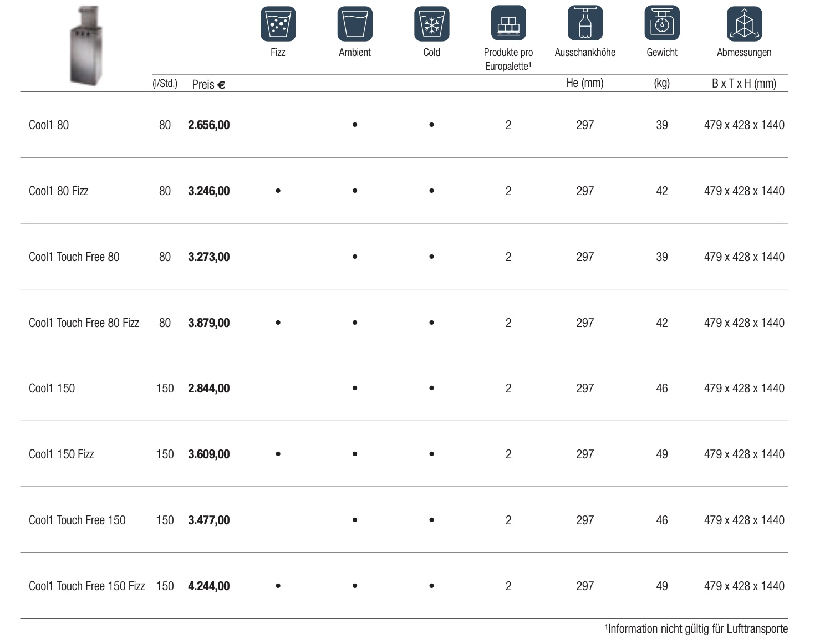Click the Cool1 Touch Free 80 Fizz name
Image resolution: width=825 pixels, height=644 pixels.
tap(84, 323)
